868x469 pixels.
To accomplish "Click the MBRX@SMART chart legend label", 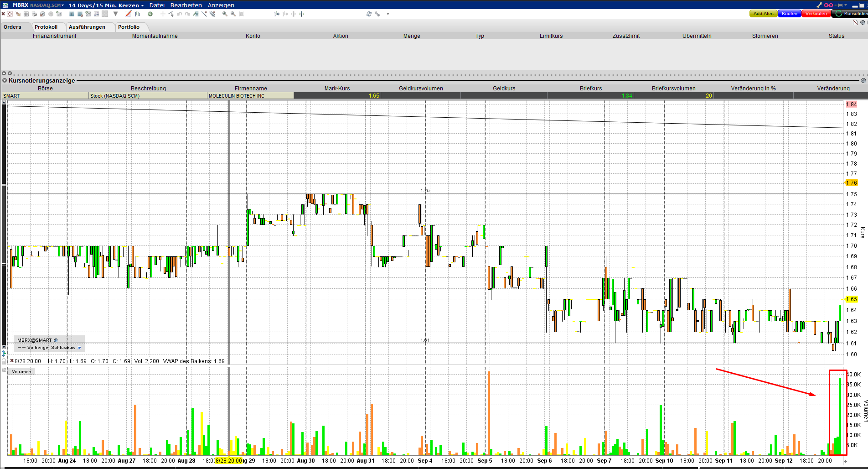I will click(x=35, y=340).
